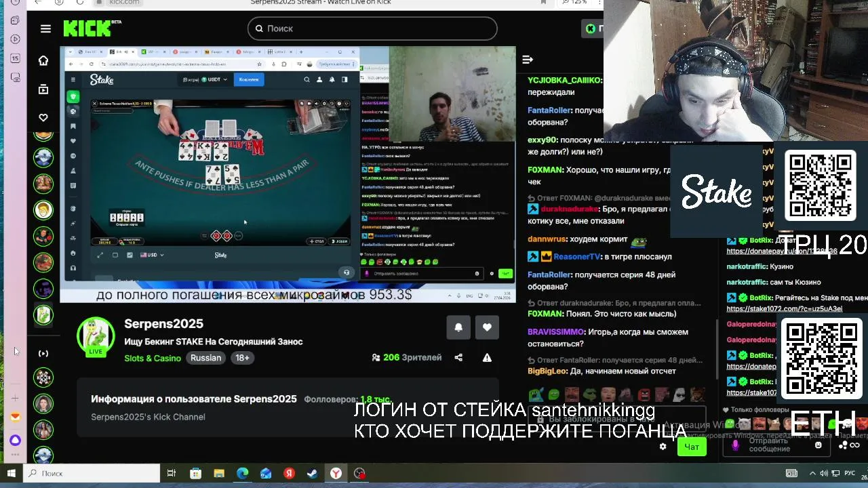Follow Serpens2025 with the heart button

tap(487, 327)
